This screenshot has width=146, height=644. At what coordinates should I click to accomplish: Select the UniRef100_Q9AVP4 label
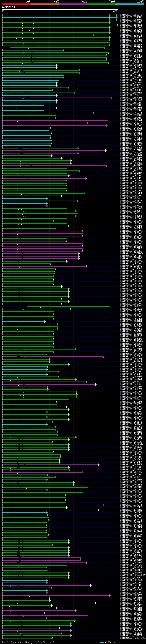point(131,65)
